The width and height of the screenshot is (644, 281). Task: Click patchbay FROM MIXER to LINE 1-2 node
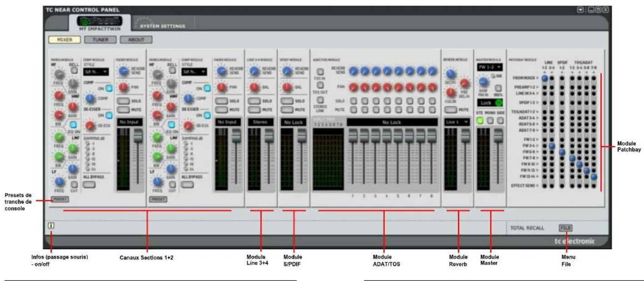pos(544,78)
